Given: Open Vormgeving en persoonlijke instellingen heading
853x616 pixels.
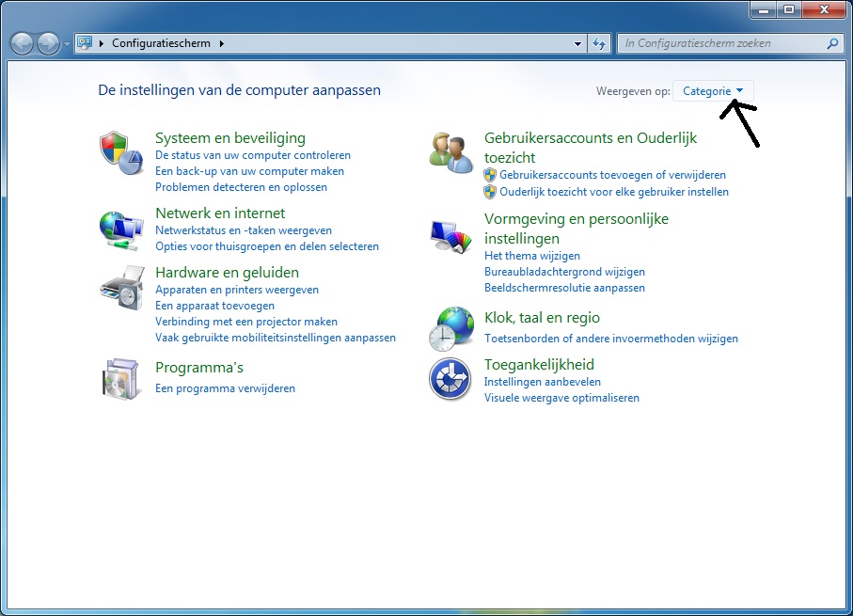Looking at the screenshot, I should click(577, 229).
